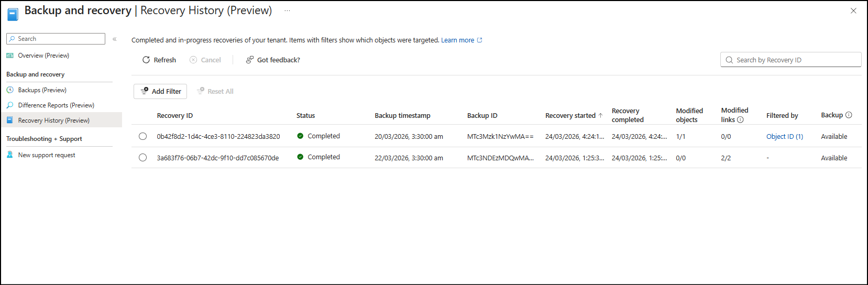Close the Recovery History blade
The height and width of the screenshot is (285, 868).
(853, 10)
